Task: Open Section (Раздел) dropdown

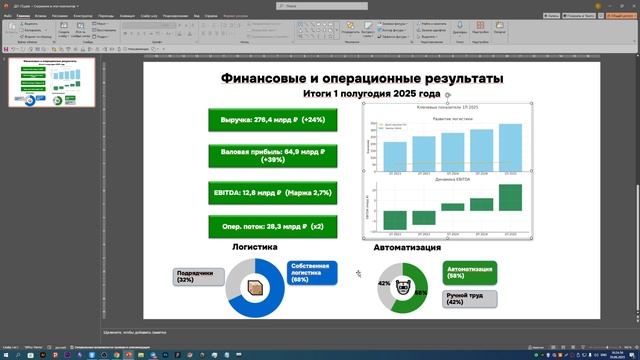Action: [x=100, y=36]
